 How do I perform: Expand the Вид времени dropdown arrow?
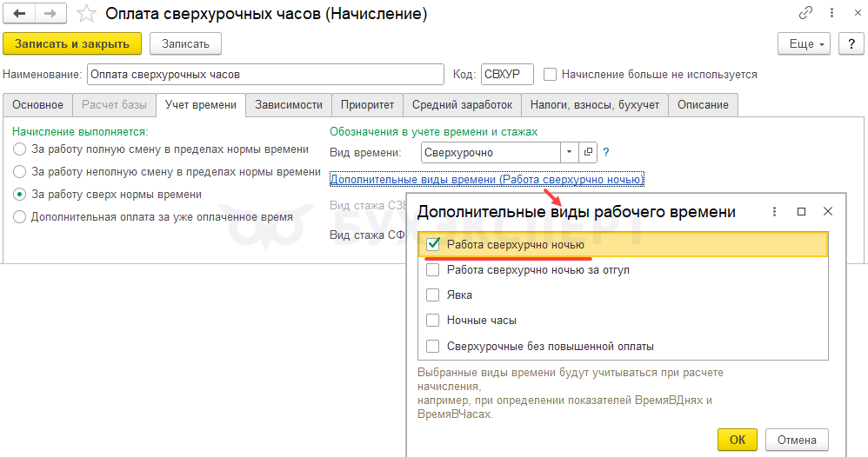pos(570,152)
